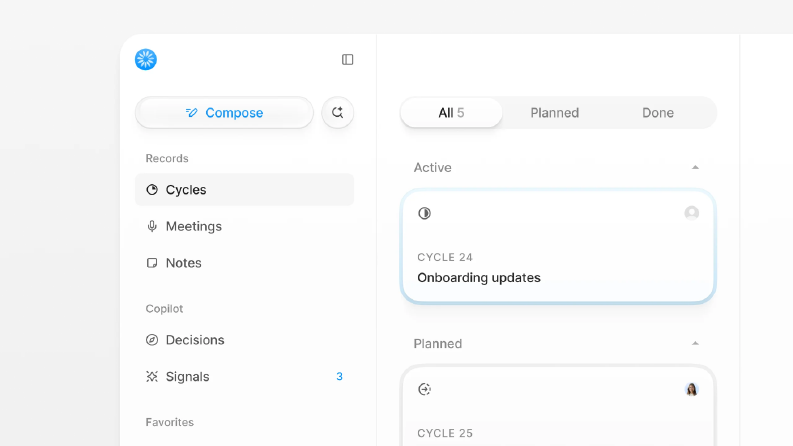Open Meetings in the sidebar
Viewport: 793px width, 446px height.
[244, 226]
